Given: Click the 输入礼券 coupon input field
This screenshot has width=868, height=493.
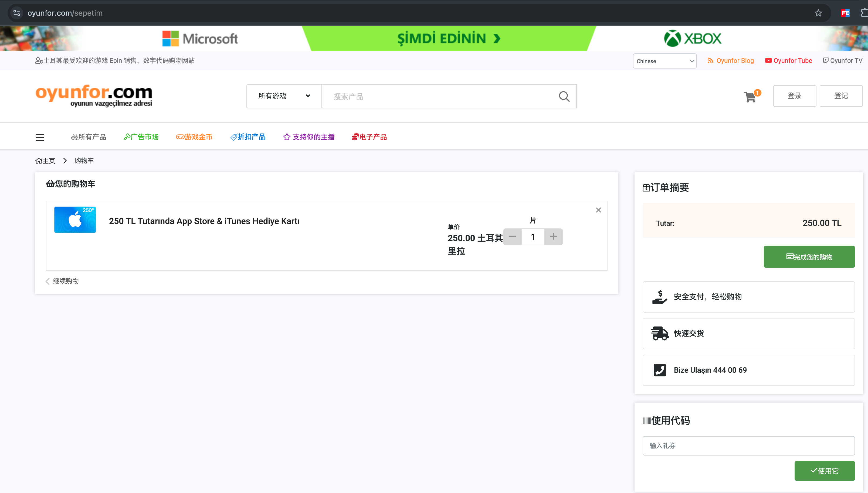Looking at the screenshot, I should 748,446.
